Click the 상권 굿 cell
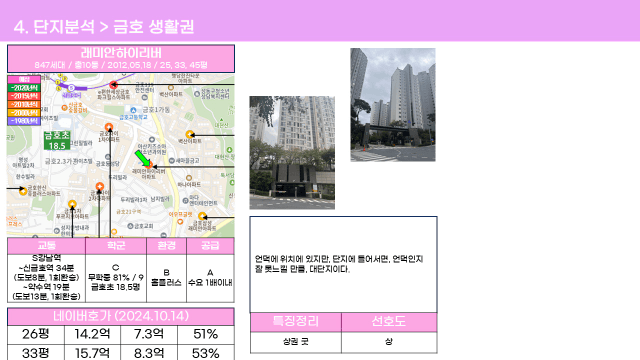 pos(296,342)
